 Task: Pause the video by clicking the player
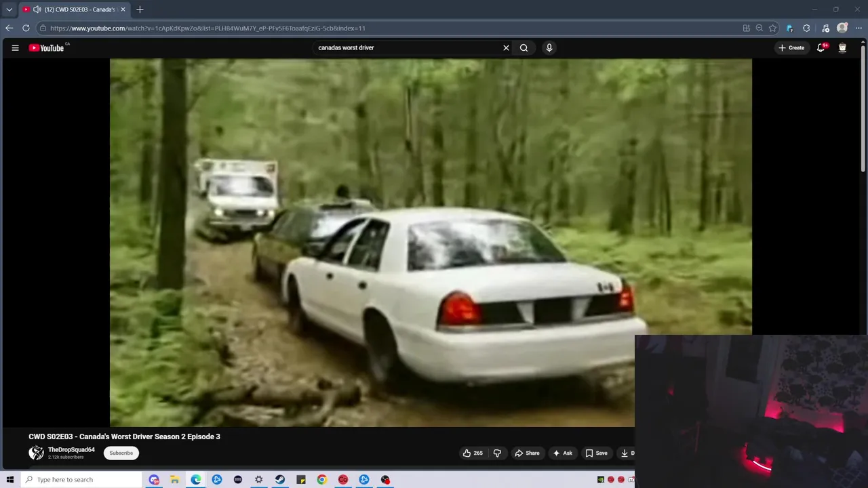click(x=431, y=243)
